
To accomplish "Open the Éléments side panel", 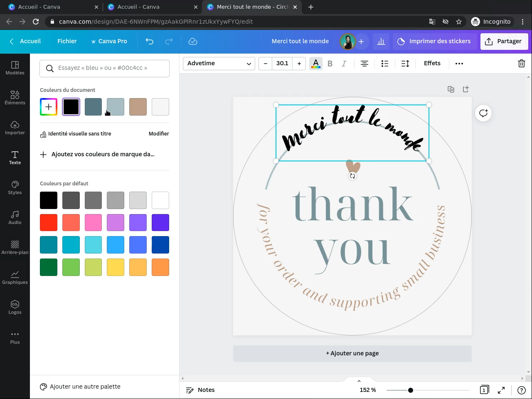I will point(15,98).
